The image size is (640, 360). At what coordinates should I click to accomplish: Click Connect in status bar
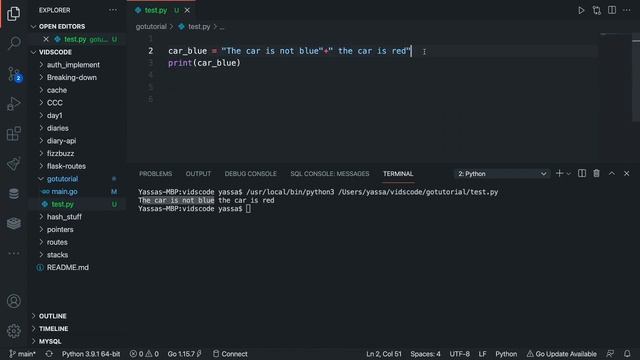point(231,354)
